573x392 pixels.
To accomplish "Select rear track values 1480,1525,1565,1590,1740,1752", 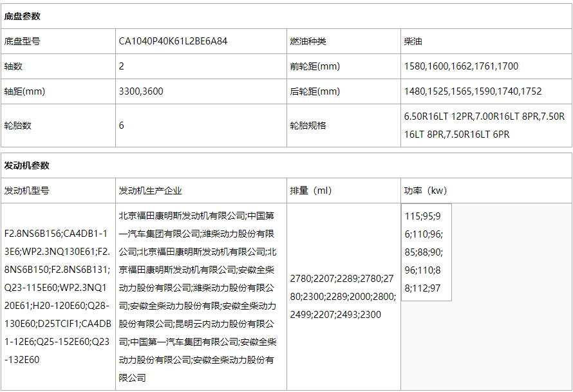I will point(473,91).
